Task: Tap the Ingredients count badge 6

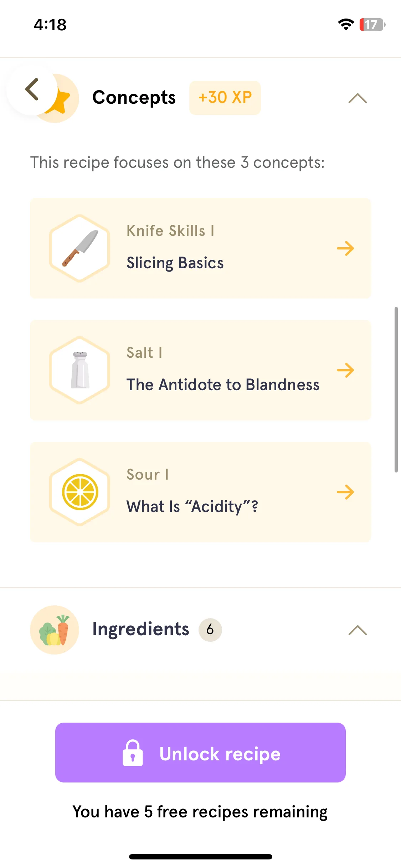Action: [x=210, y=630]
